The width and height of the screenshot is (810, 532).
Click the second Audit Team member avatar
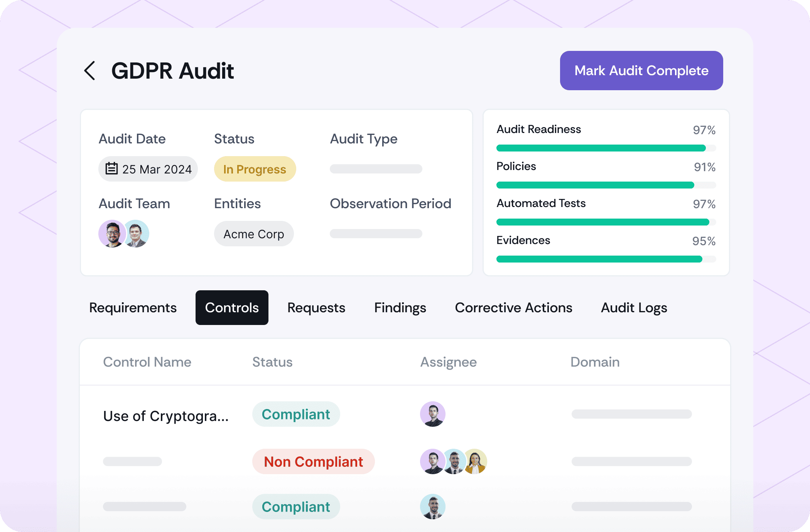(137, 234)
